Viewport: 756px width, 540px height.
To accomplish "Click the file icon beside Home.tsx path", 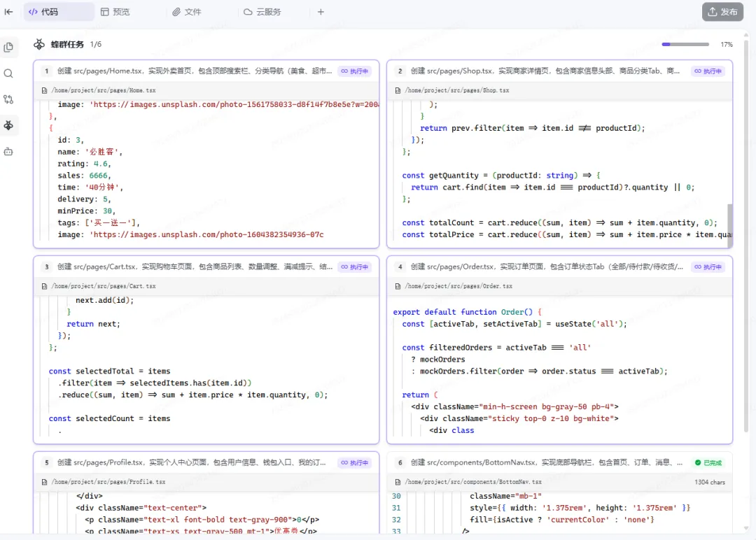I will point(44,90).
